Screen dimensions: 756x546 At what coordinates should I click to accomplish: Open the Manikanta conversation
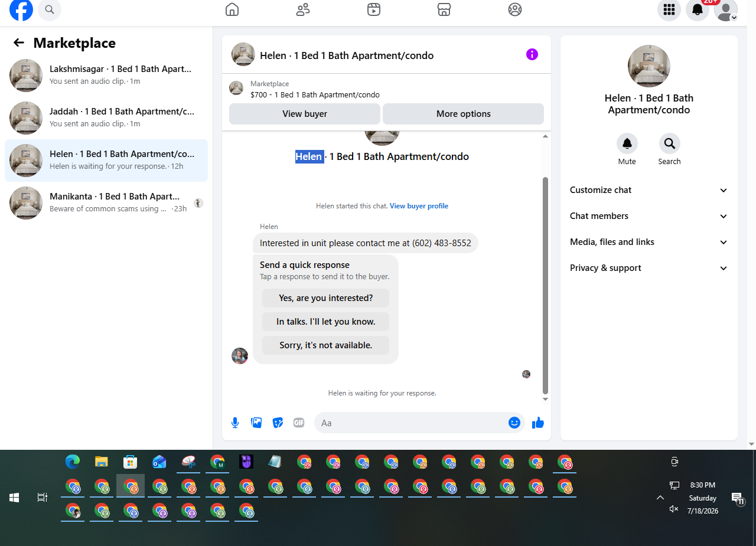[x=106, y=203]
